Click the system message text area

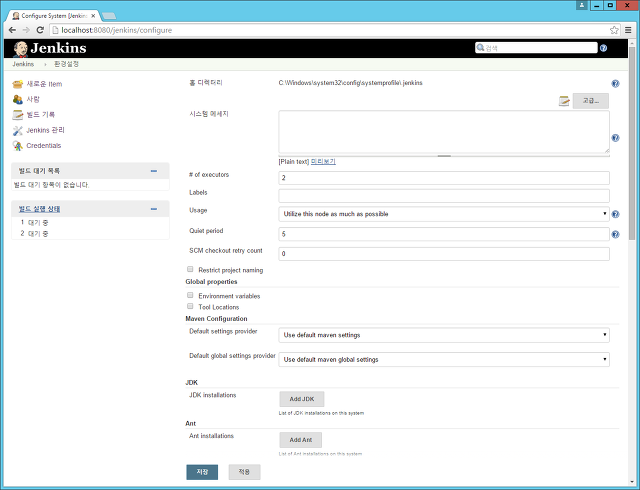click(x=444, y=132)
